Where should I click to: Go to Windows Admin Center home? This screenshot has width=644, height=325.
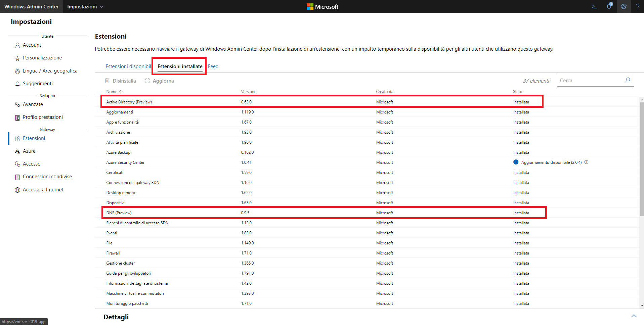(x=31, y=7)
